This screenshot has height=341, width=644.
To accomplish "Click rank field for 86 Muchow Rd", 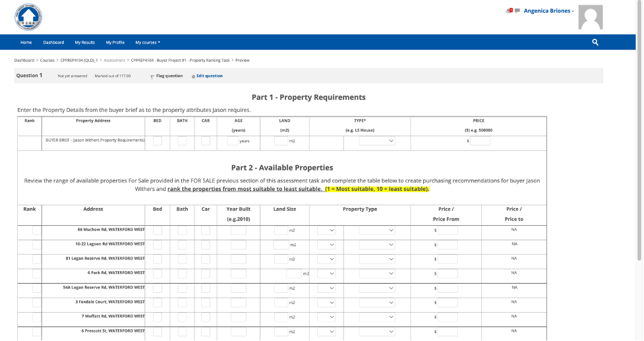I will tap(36, 230).
